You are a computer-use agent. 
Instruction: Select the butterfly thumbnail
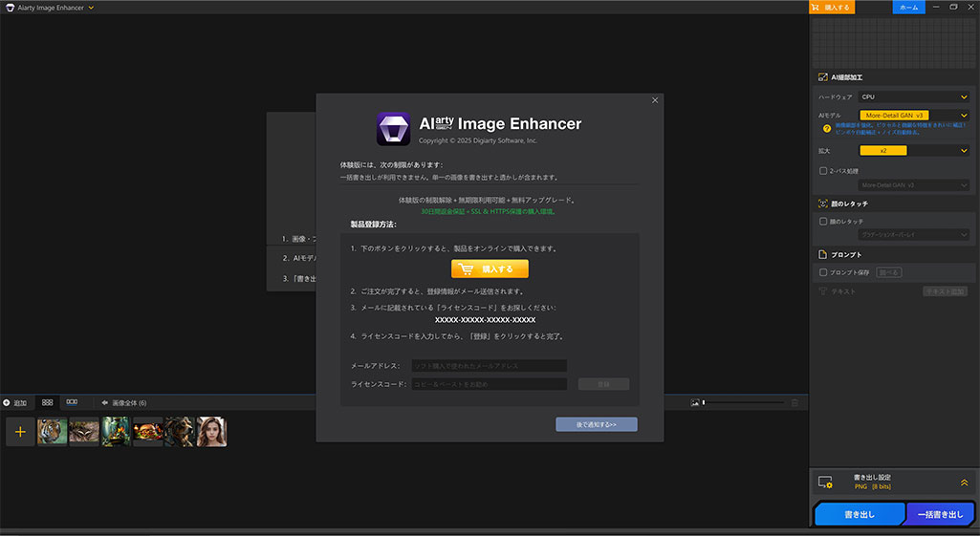pos(84,432)
